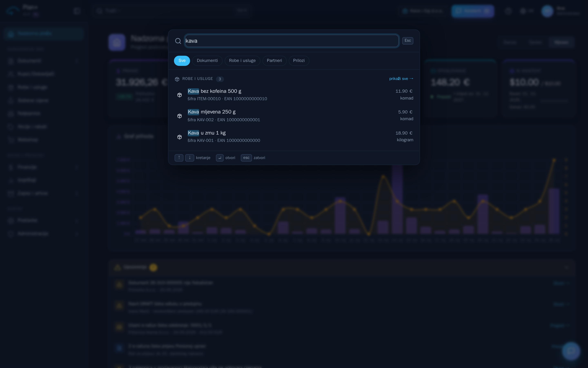Filter results by Robe i usluge
This screenshot has height=368, width=588.
(x=242, y=61)
